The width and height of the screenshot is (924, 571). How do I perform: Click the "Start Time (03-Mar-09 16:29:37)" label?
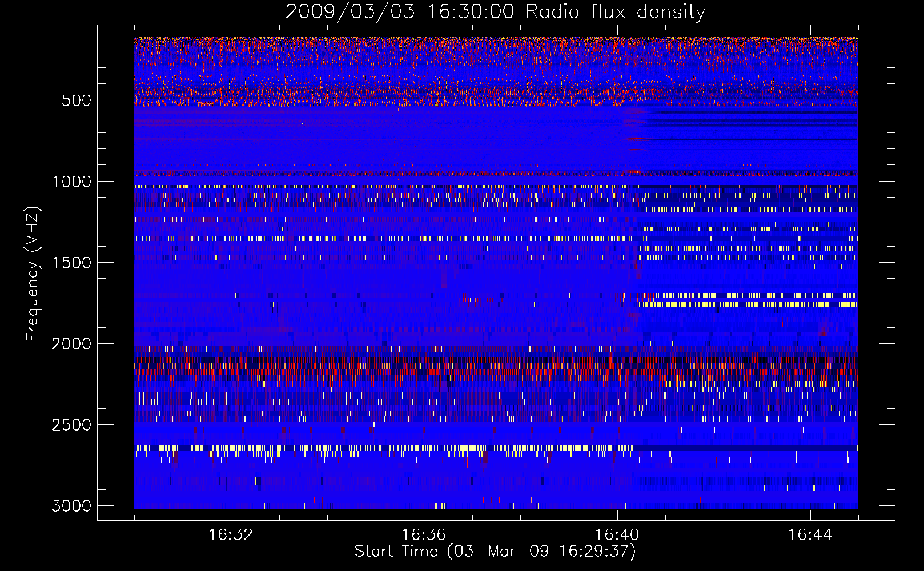point(495,552)
